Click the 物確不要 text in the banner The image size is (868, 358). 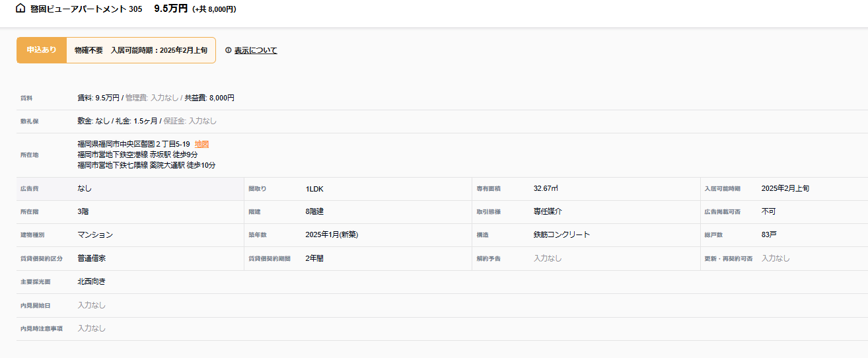point(89,50)
